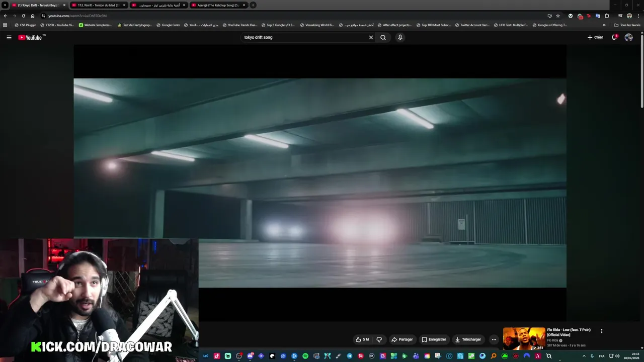Open After effect projects bookmark
The height and width of the screenshot is (362, 644).
click(394, 25)
